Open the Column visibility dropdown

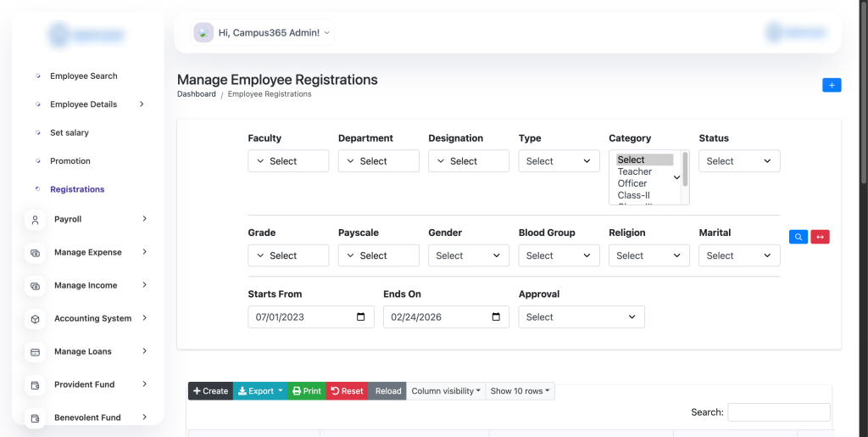coord(446,391)
